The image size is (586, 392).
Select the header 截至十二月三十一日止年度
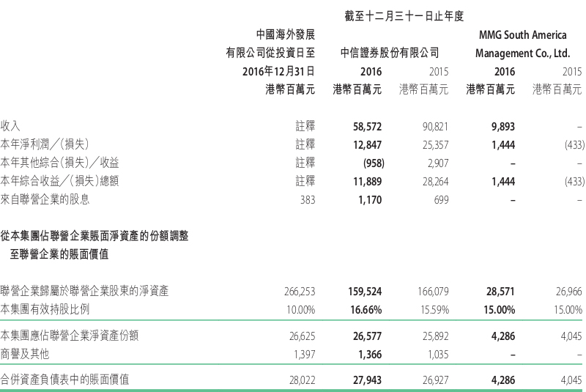coord(404,16)
